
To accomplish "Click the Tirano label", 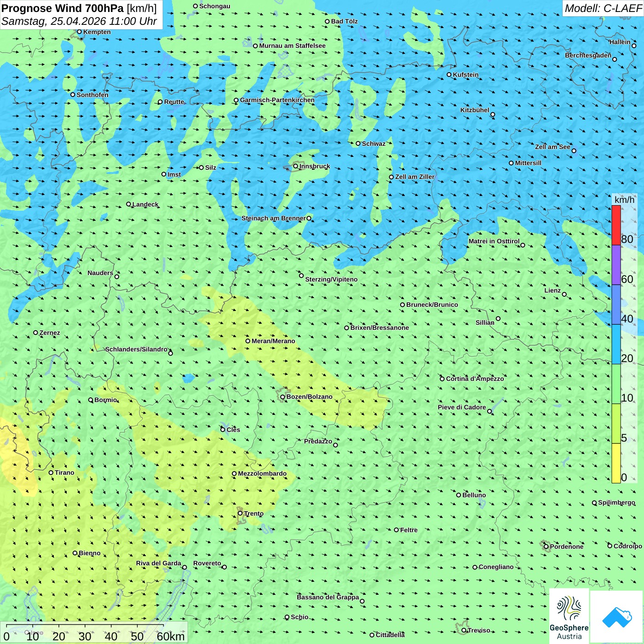I will tap(64, 472).
